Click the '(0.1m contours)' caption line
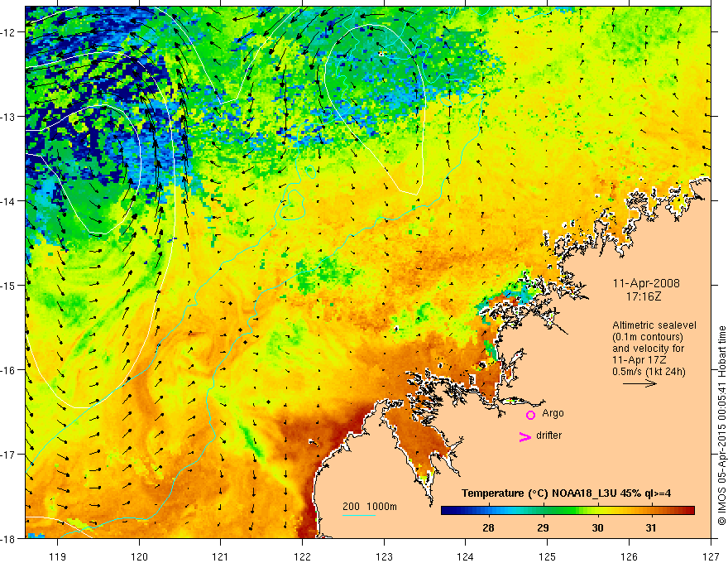The image size is (728, 563). click(x=648, y=337)
